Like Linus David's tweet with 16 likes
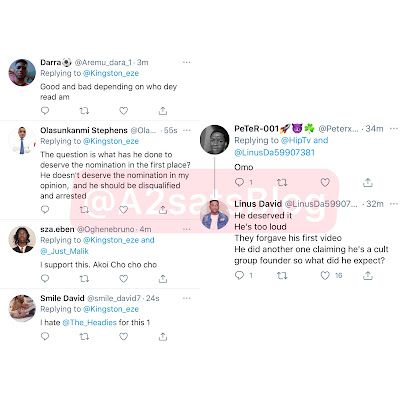This screenshot has height=400, width=400. pyautogui.click(x=325, y=275)
